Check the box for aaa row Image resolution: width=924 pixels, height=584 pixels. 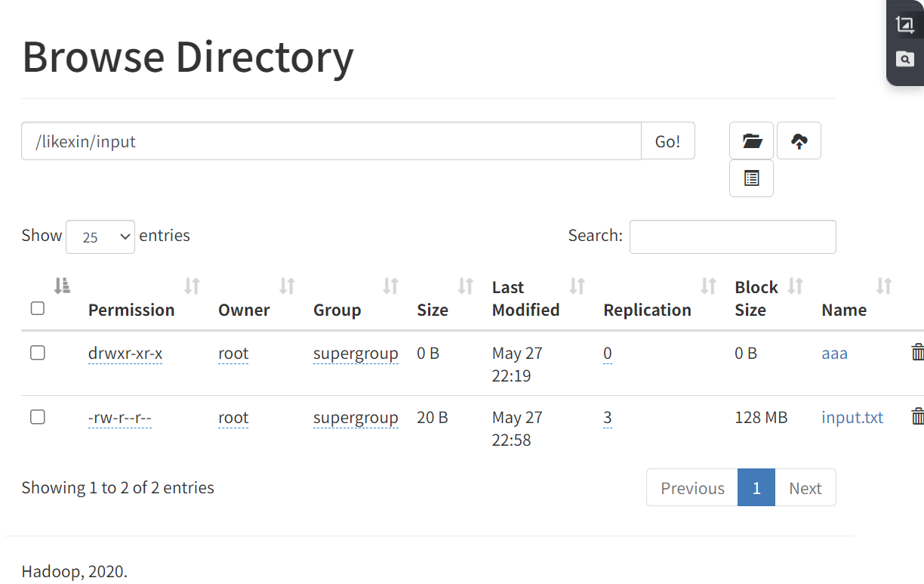(38, 353)
